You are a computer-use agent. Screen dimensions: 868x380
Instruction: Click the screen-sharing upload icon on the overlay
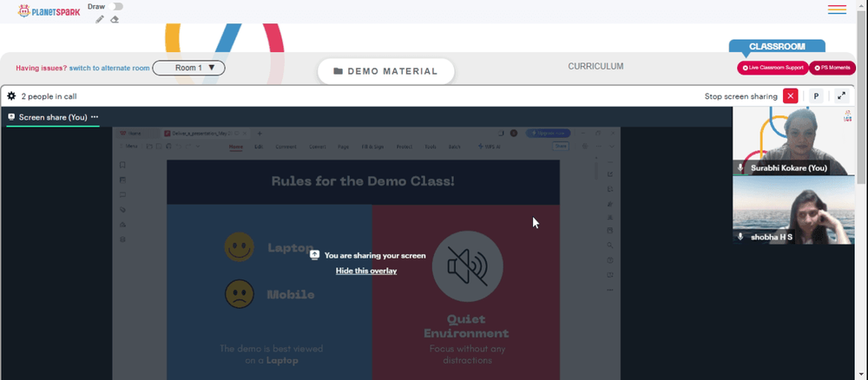(x=314, y=255)
